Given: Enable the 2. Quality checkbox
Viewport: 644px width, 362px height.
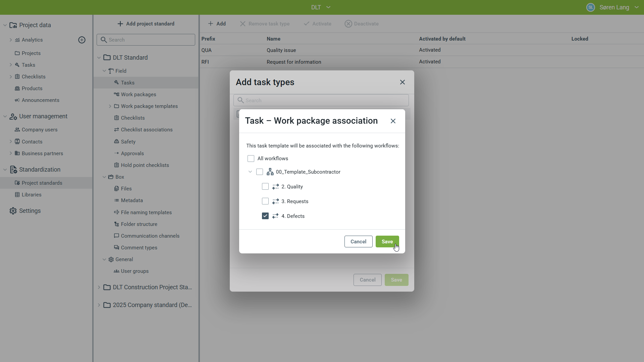Looking at the screenshot, I should (265, 187).
